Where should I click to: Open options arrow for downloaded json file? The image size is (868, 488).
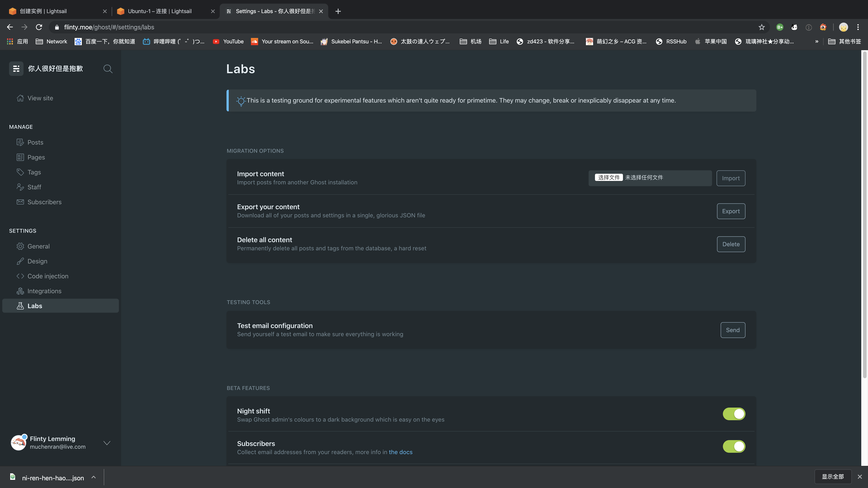coord(94,477)
